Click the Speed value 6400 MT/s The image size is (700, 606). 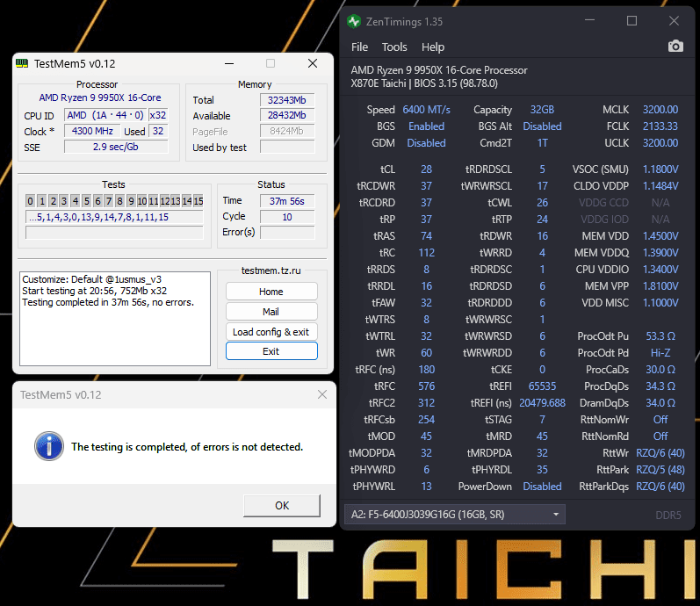(426, 110)
